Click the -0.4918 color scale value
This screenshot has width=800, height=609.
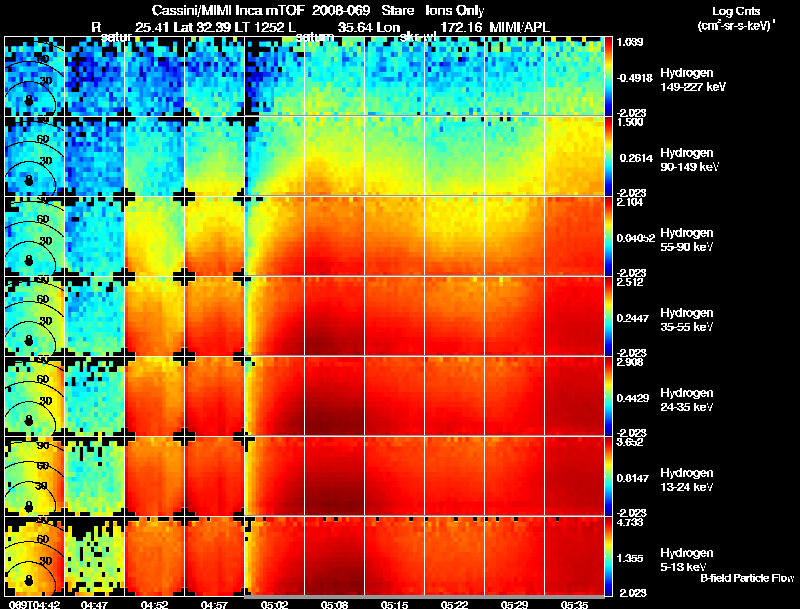pos(634,78)
